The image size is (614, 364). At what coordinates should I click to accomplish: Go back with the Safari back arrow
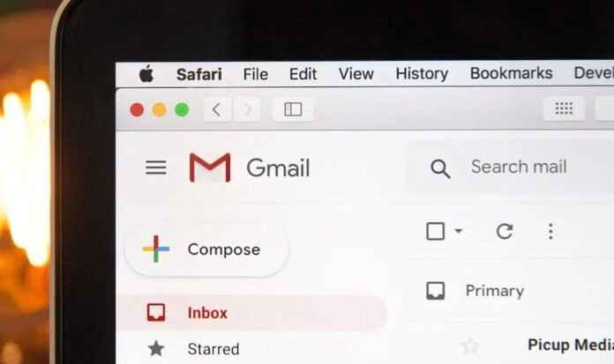(x=217, y=109)
